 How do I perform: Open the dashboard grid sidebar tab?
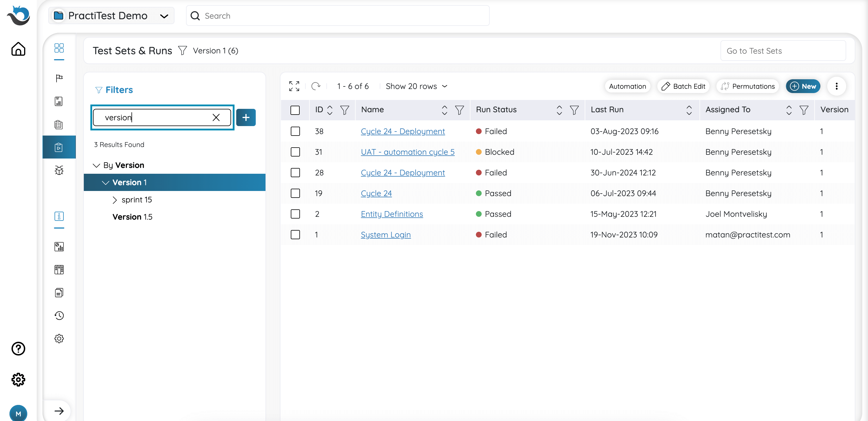click(59, 48)
